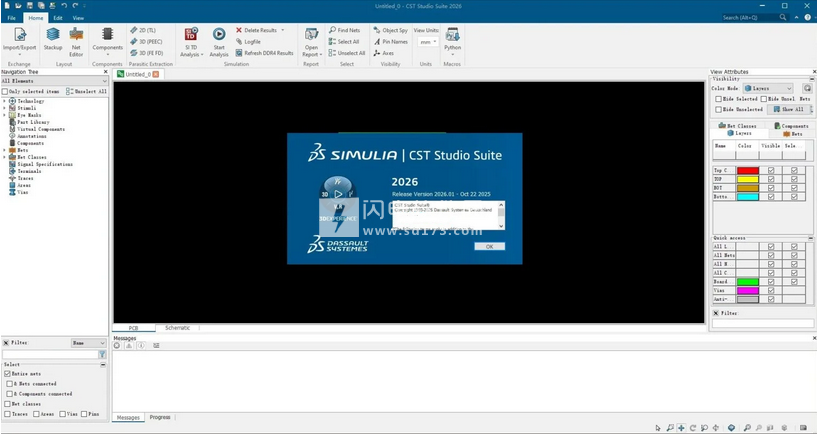The image size is (817, 434).
Task: Click the red Top layer color swatch
Action: [747, 171]
